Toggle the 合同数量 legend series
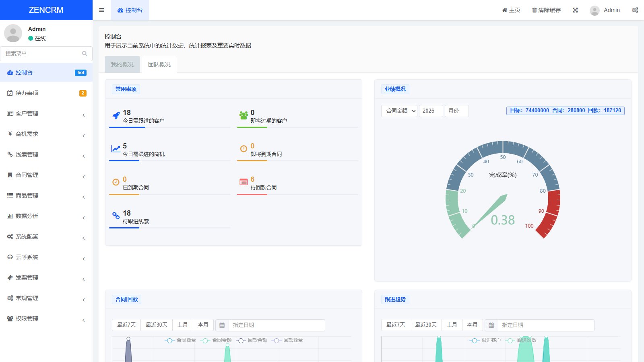 click(x=180, y=340)
